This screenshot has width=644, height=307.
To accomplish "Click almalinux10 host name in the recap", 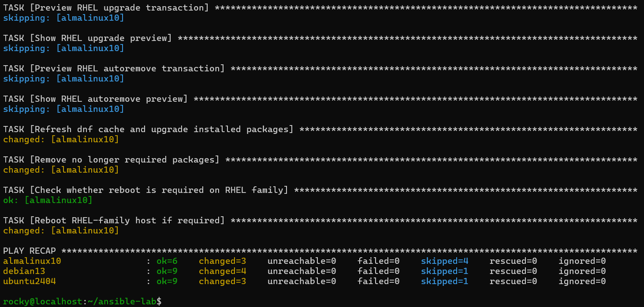I will coord(32,261).
